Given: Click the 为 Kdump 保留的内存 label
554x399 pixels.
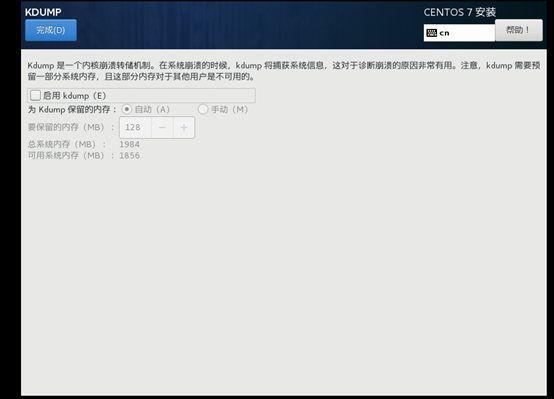Looking at the screenshot, I should pos(72,109).
